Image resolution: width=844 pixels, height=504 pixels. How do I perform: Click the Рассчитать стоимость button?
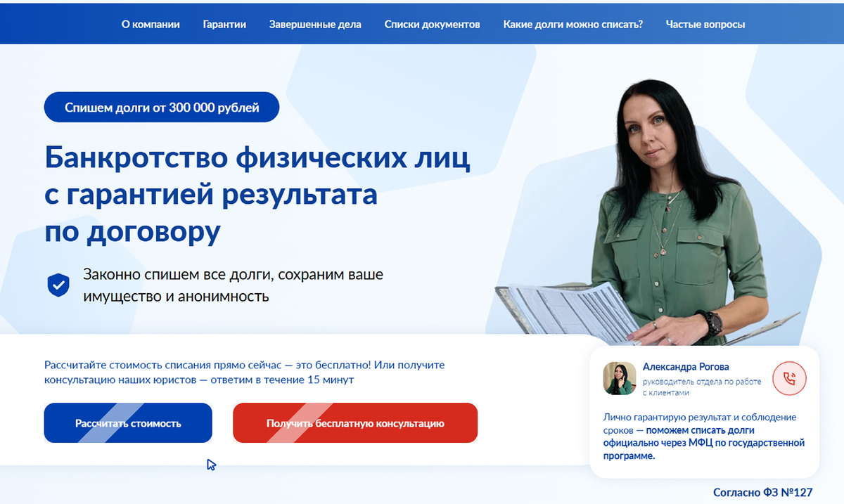point(128,423)
